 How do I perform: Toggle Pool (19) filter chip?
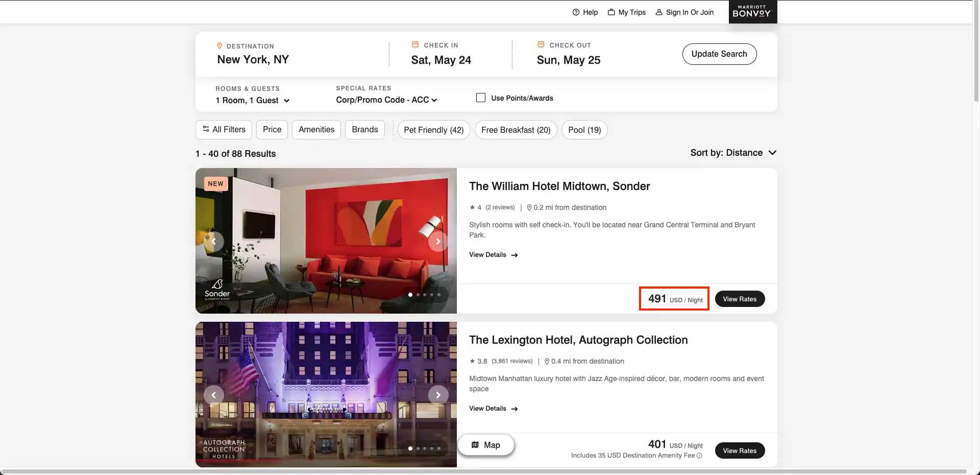(584, 130)
